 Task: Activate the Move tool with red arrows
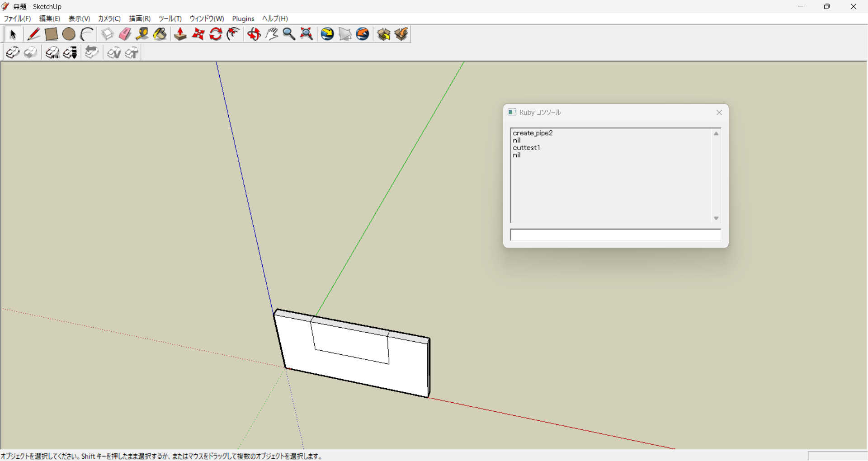click(198, 34)
